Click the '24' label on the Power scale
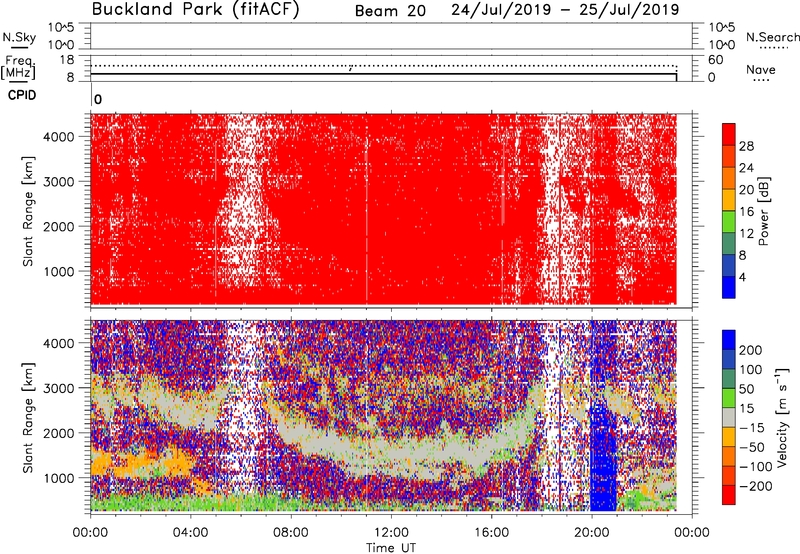 746,168
